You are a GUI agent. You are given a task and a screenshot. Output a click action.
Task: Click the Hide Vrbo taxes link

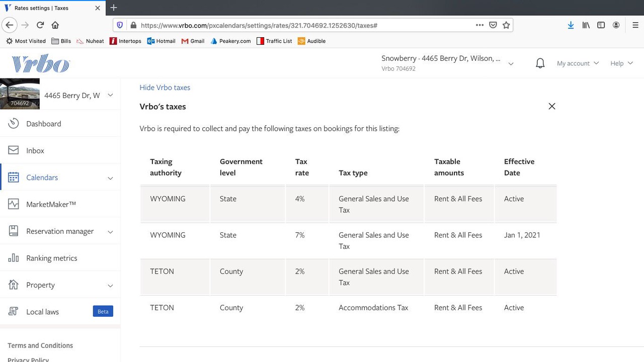pyautogui.click(x=165, y=87)
